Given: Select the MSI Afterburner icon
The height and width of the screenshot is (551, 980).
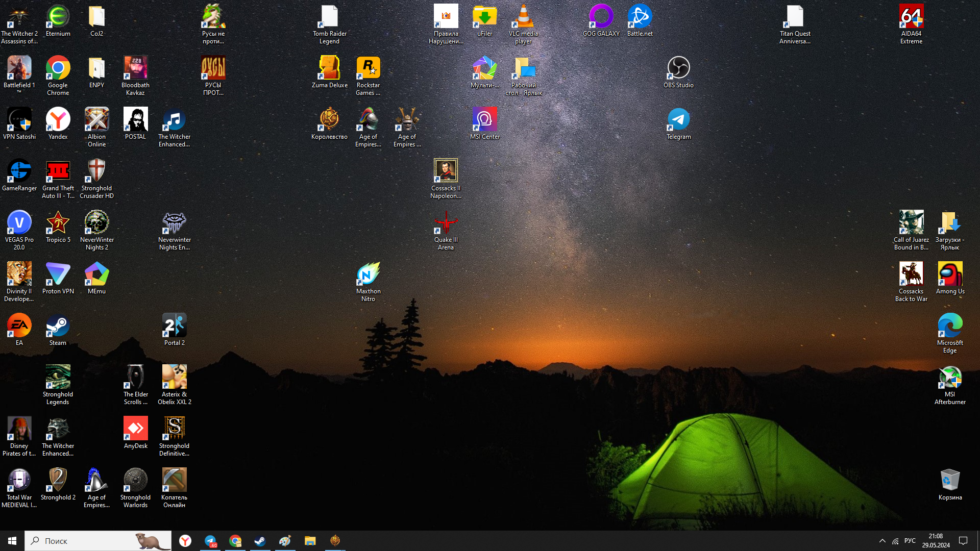Looking at the screenshot, I should [x=950, y=377].
